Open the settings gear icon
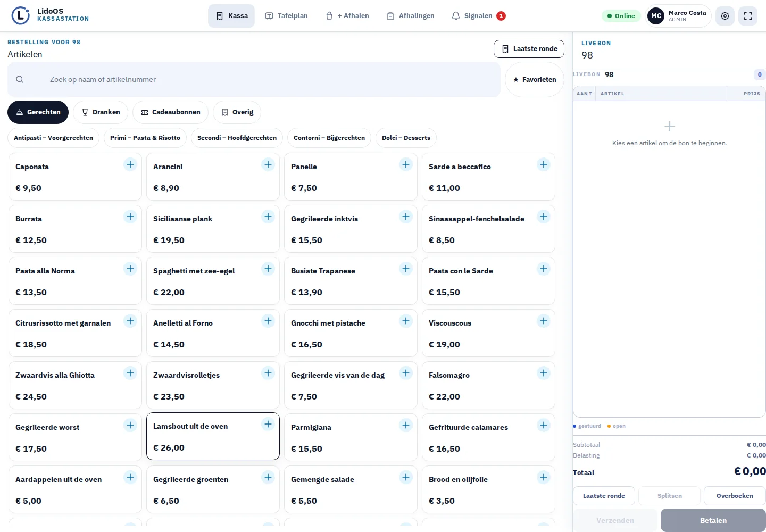This screenshot has width=766, height=532. [x=725, y=16]
